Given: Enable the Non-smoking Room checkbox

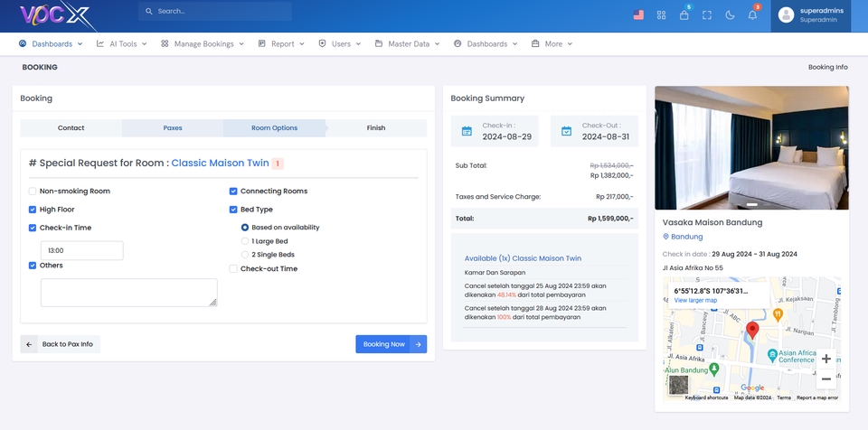Looking at the screenshot, I should coord(33,192).
